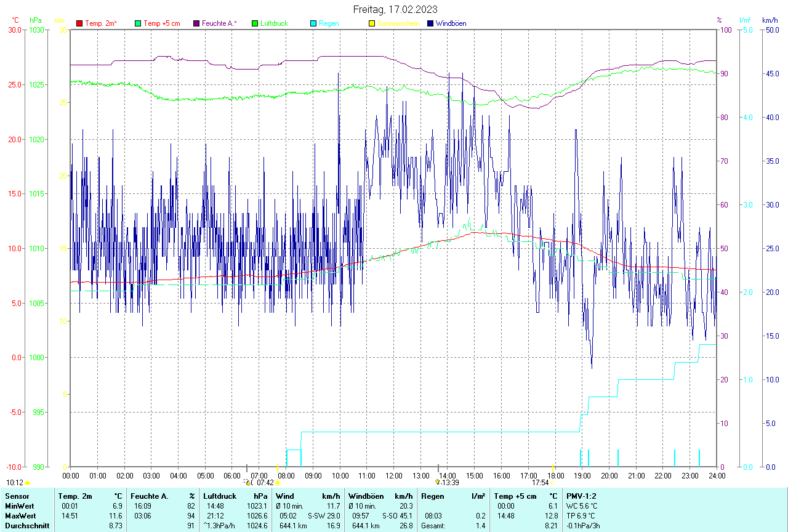Click the 'S-SO 45.1' gust maximum value

(397, 515)
